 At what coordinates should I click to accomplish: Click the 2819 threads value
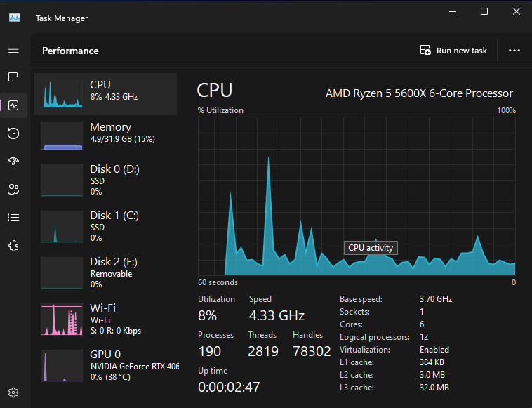tap(263, 351)
